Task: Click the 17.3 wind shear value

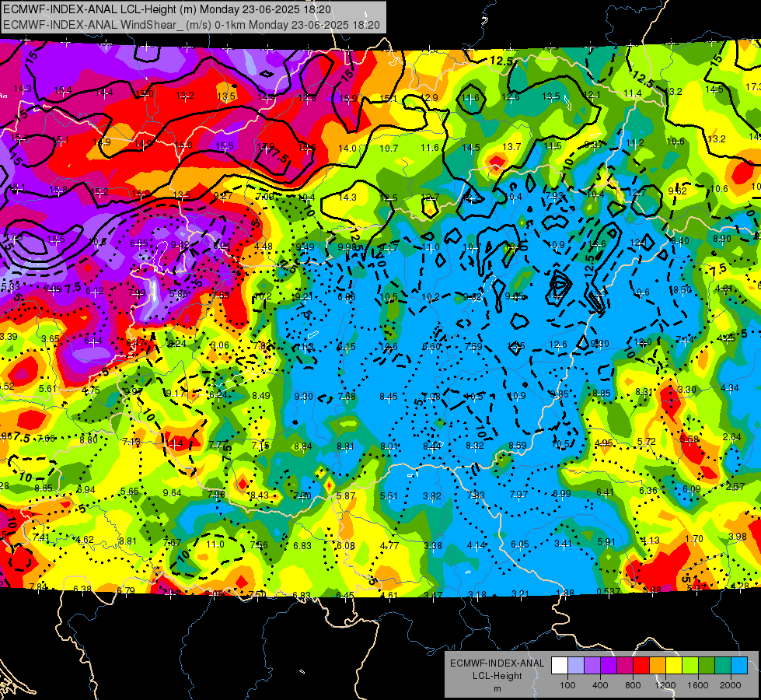Action: pyautogui.click(x=753, y=87)
